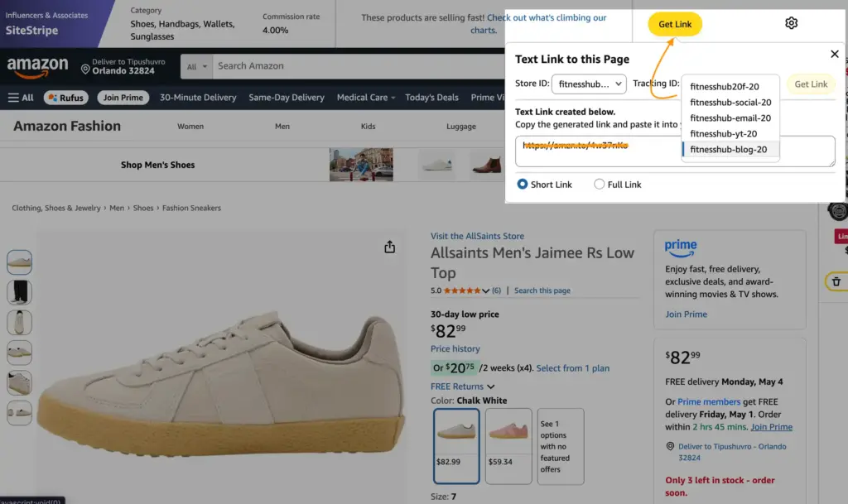Close the Text Link popup

coord(834,53)
